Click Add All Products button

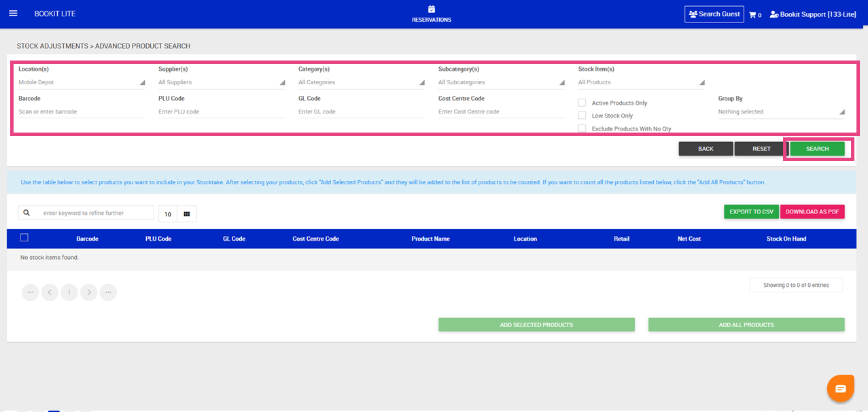[x=746, y=325]
